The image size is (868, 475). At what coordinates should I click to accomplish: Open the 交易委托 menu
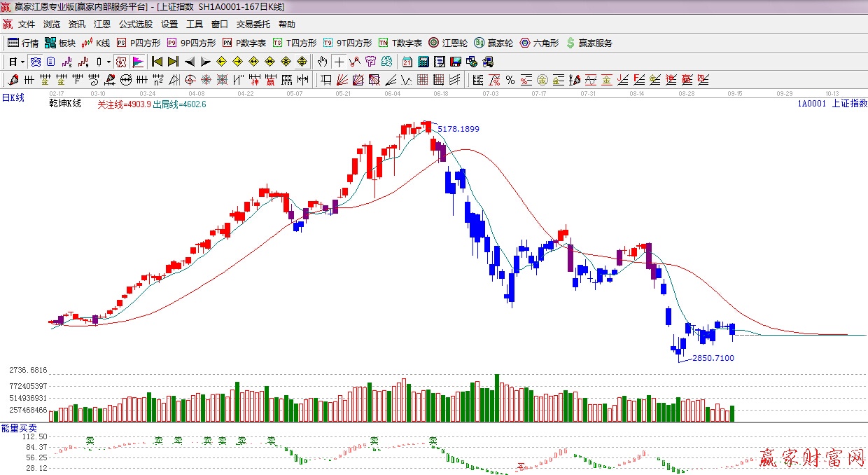click(253, 25)
